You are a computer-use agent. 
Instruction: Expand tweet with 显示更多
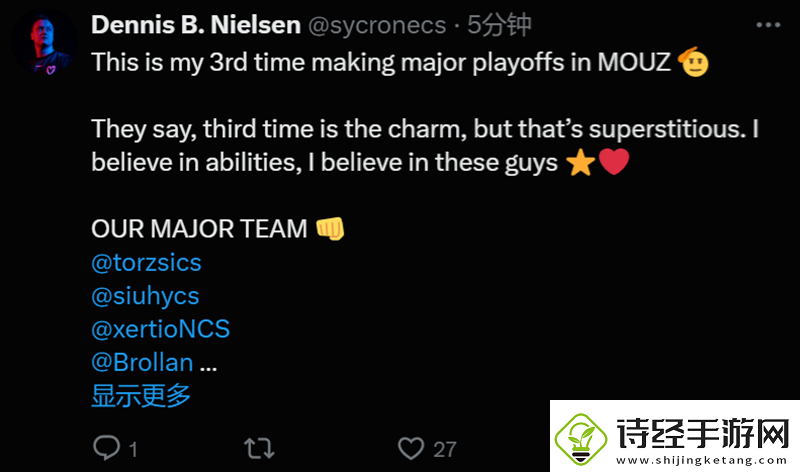(x=141, y=395)
